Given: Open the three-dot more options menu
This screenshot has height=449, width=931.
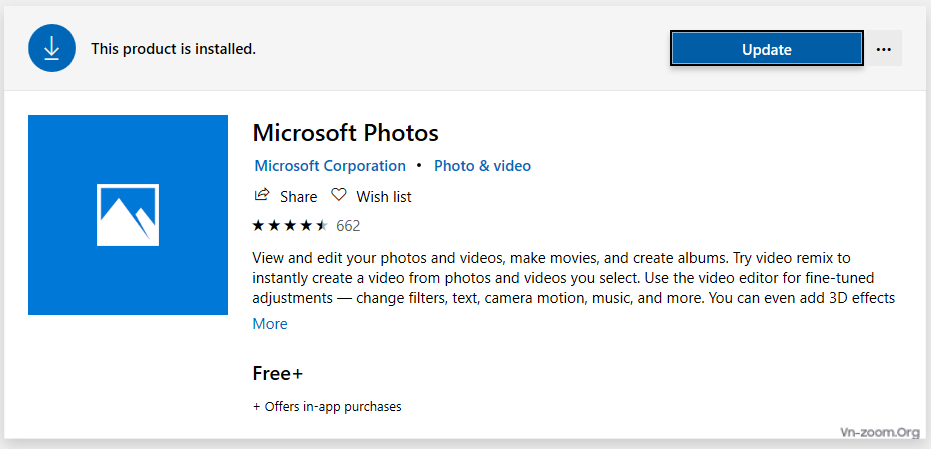Looking at the screenshot, I should click(884, 49).
